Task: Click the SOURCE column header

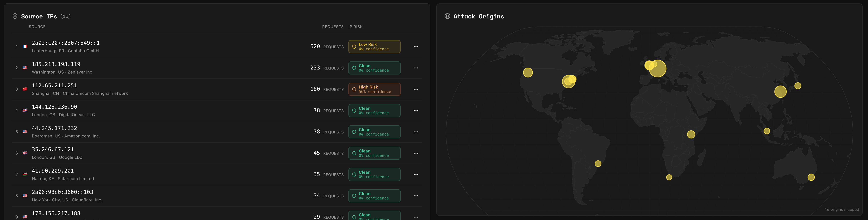Action: click(37, 27)
